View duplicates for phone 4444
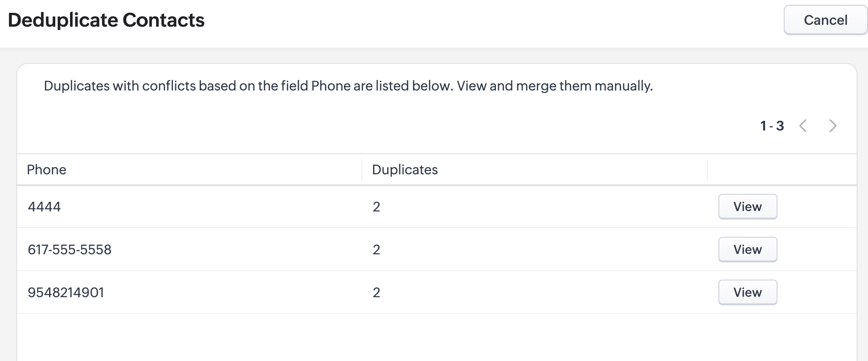The width and height of the screenshot is (868, 361). click(x=747, y=207)
